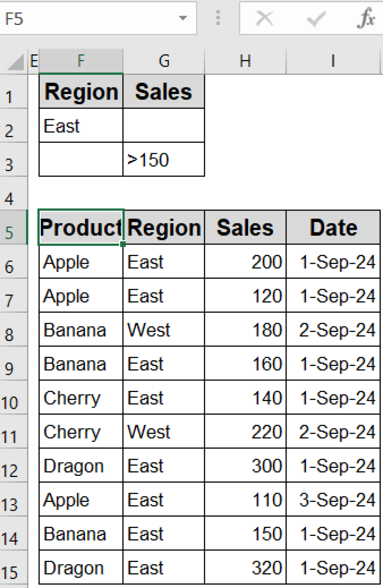Click the fill handle of selected cell
This screenshot has width=383, height=588.
coord(123,244)
